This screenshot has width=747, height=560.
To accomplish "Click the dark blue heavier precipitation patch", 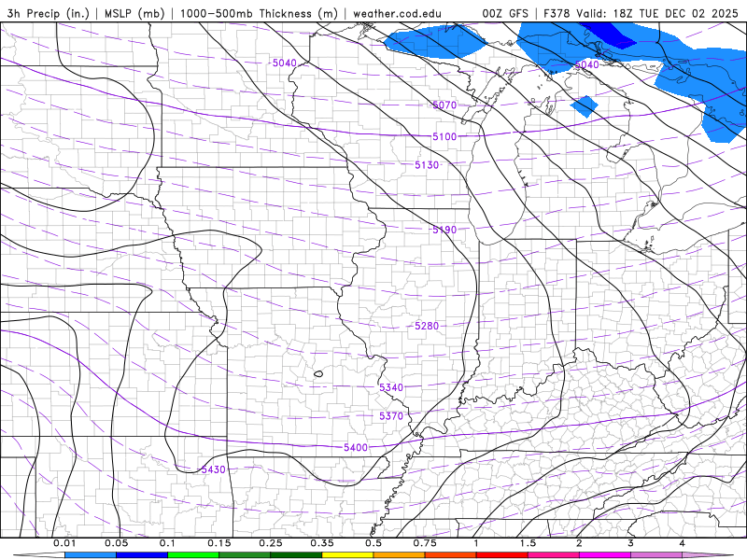I will tap(610, 35).
